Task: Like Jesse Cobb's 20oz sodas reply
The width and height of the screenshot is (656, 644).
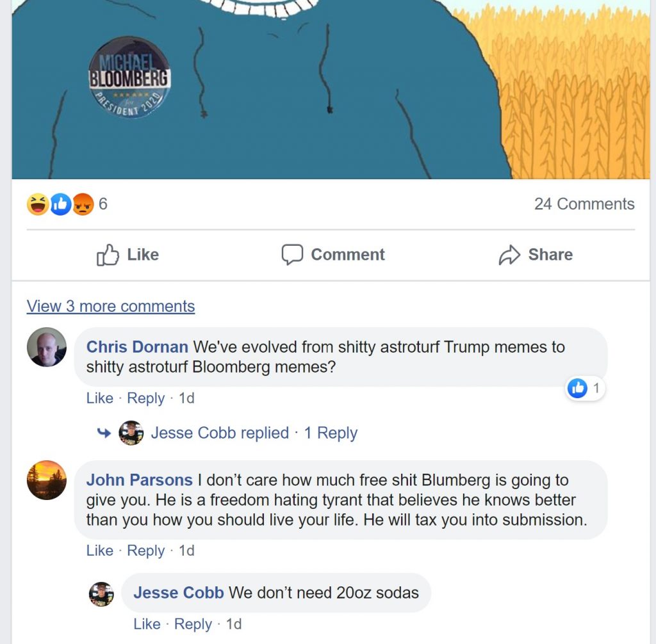Action: click(x=147, y=624)
